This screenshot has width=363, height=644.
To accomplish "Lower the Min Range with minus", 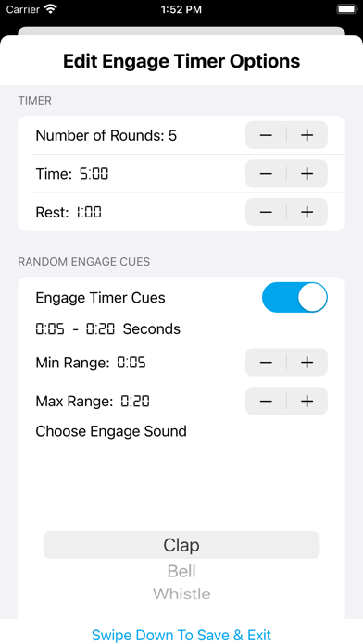I will tap(266, 363).
